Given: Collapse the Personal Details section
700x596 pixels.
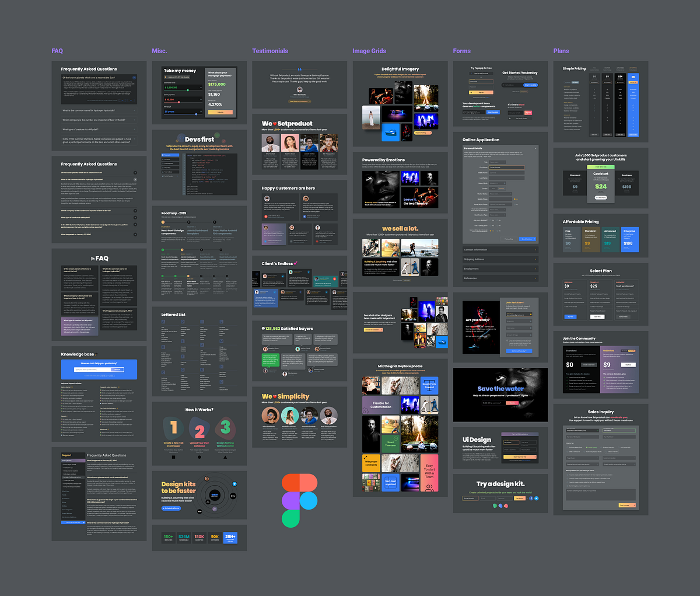Looking at the screenshot, I should click(535, 148).
